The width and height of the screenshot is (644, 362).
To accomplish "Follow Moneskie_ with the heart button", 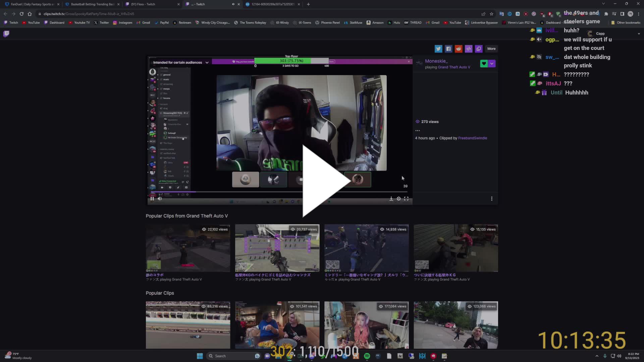I will 484,63.
